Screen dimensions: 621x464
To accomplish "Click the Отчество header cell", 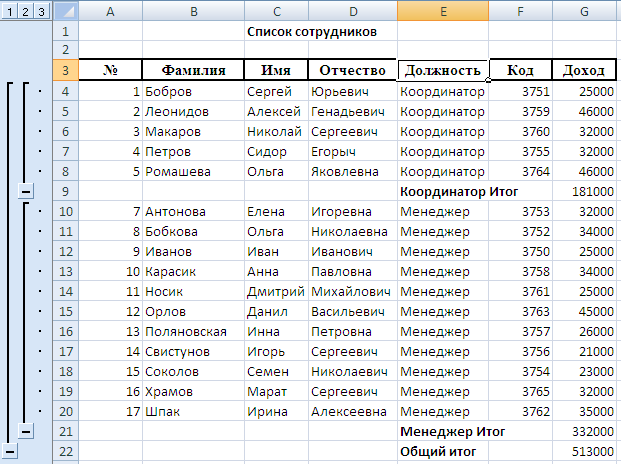I will pyautogui.click(x=353, y=70).
